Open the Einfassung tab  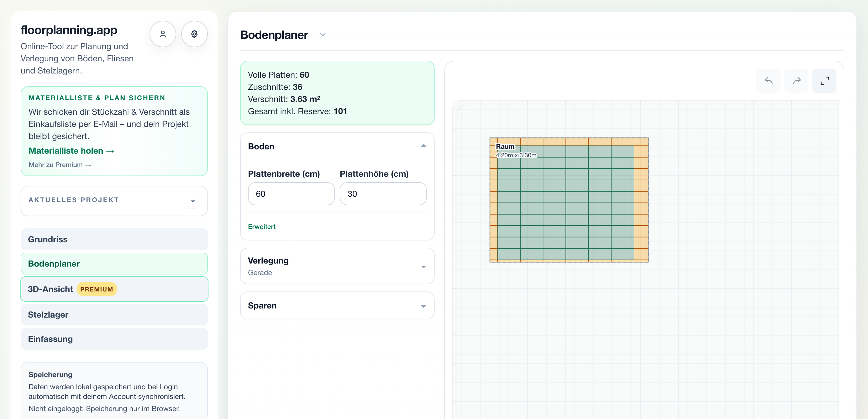[x=114, y=339]
